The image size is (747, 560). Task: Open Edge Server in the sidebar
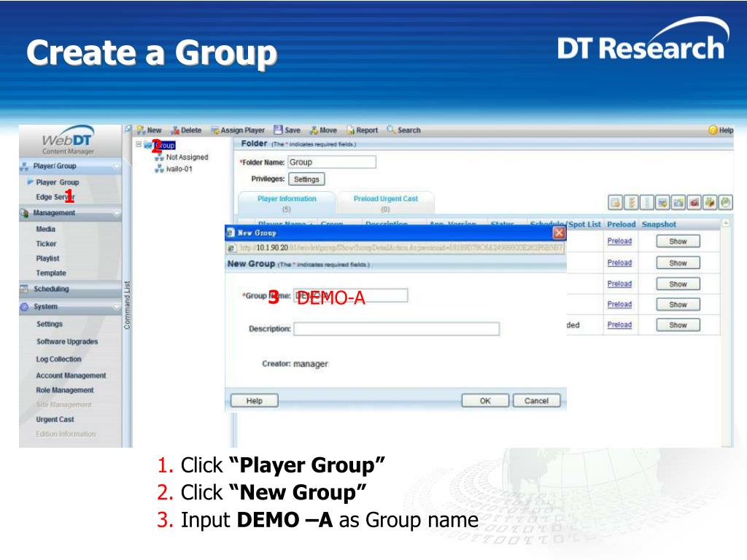pyautogui.click(x=55, y=197)
